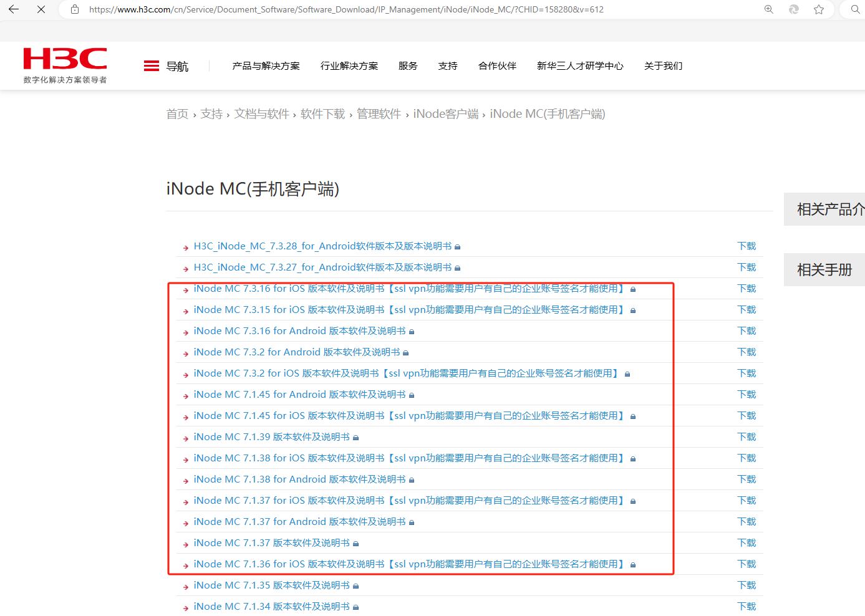
Task: Click 下载 for iNode MC 7.1.36 for iOS
Action: (x=747, y=564)
